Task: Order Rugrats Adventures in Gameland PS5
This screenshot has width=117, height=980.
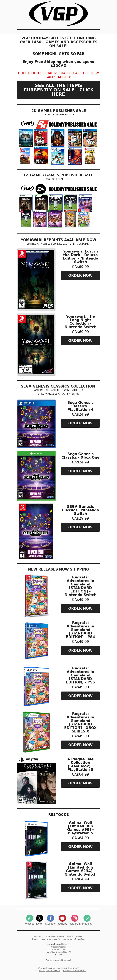Action: tap(80, 696)
